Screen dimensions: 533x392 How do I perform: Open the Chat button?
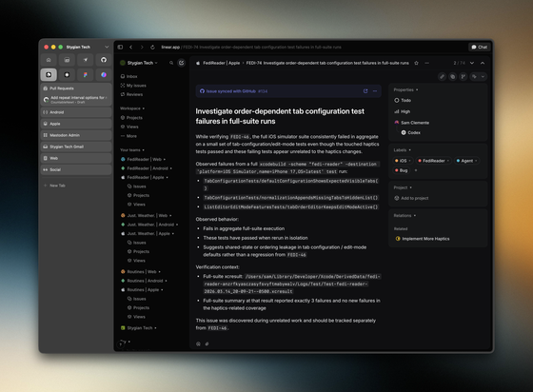click(x=480, y=47)
